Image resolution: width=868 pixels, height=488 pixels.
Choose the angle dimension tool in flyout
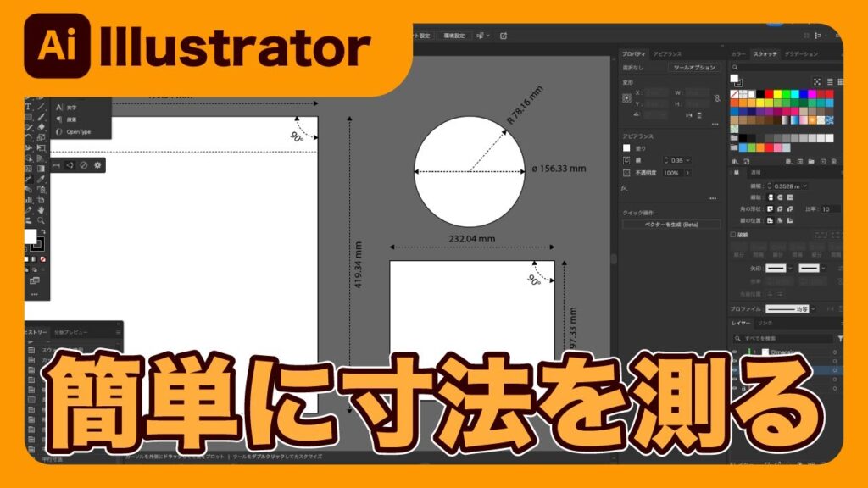(x=70, y=165)
